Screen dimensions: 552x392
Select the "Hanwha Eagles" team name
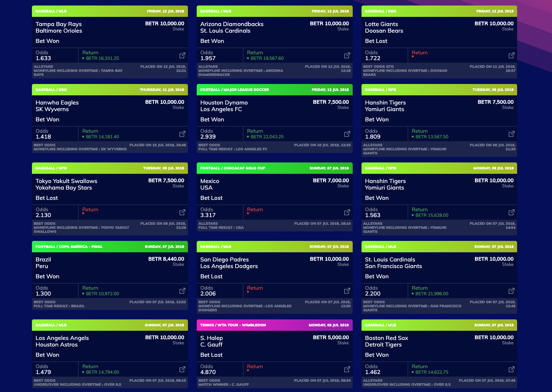click(x=57, y=103)
